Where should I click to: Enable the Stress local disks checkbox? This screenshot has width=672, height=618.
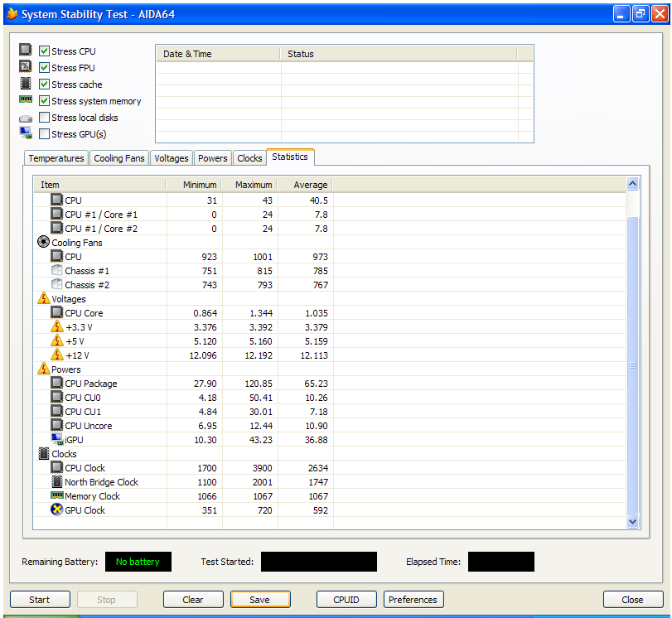(44, 118)
